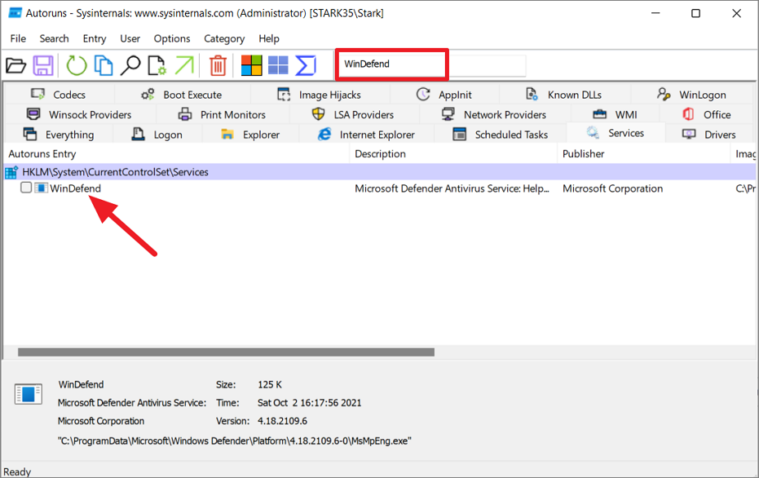Click the Microsoft Corporation publisher cell
The image size is (759, 478).
(612, 188)
